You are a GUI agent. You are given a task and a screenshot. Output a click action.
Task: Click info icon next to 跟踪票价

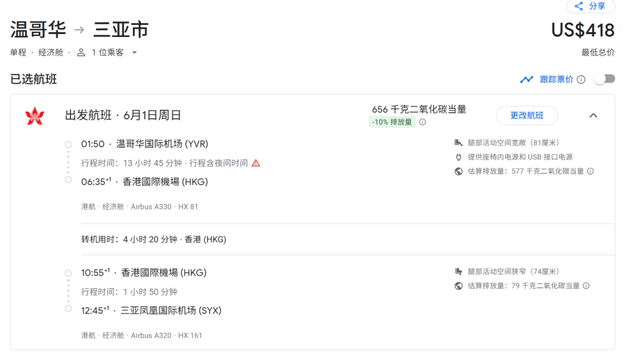[581, 79]
